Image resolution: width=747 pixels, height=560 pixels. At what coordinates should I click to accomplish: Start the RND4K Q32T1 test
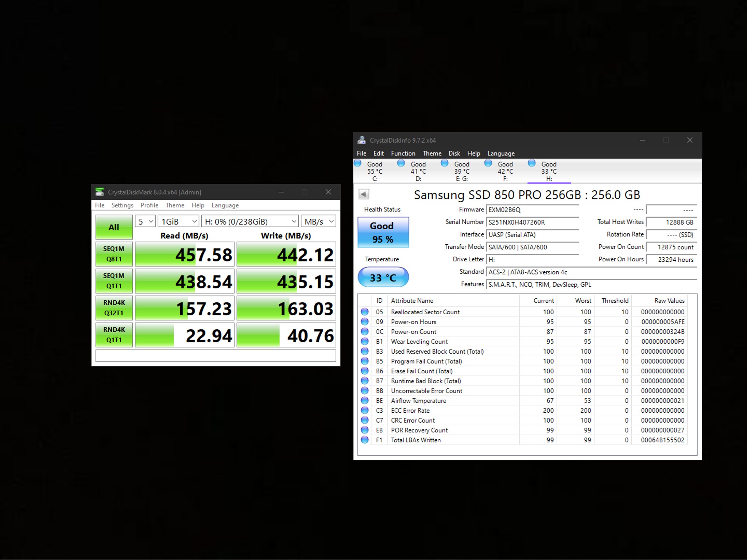pyautogui.click(x=114, y=308)
